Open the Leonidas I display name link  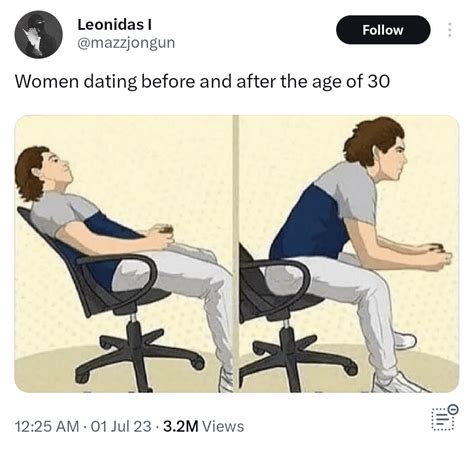tap(115, 25)
